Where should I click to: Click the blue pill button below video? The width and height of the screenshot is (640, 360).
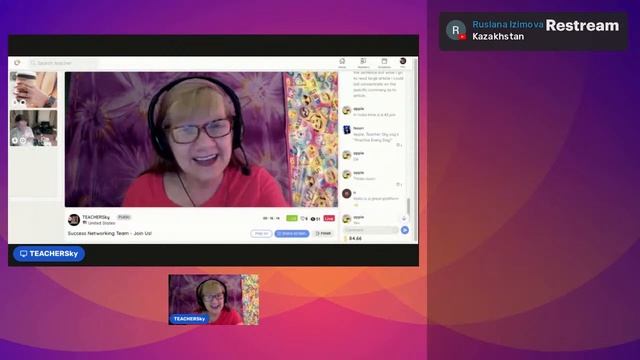click(292, 233)
